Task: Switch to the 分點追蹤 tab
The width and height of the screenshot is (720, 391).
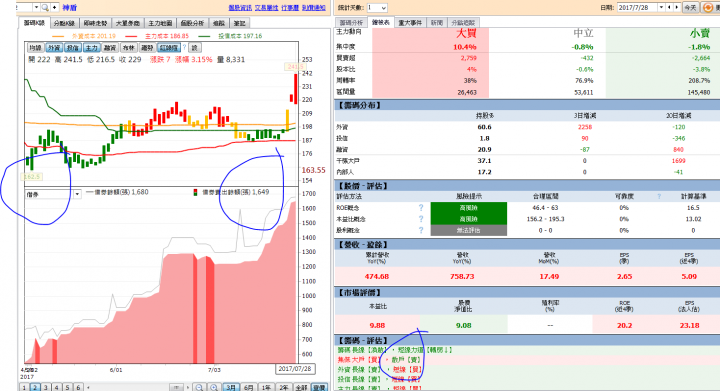Action: (x=463, y=22)
